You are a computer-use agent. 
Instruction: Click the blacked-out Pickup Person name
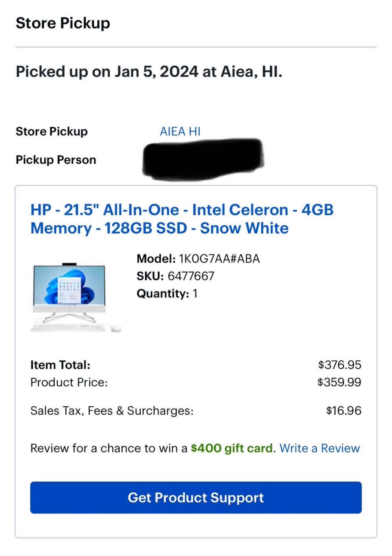tap(203, 160)
